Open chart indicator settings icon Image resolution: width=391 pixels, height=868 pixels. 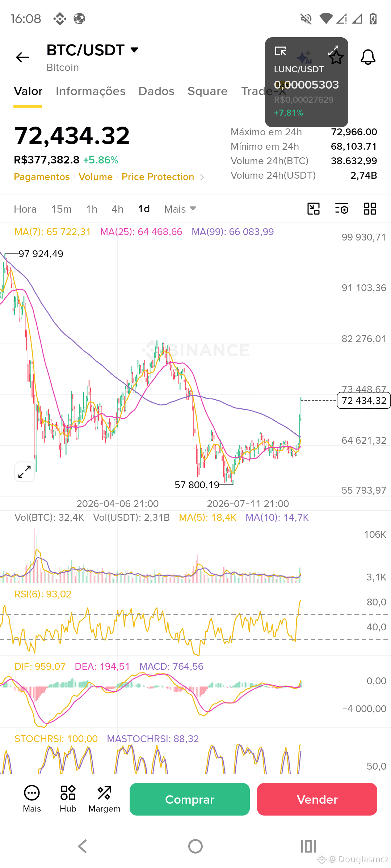341,209
